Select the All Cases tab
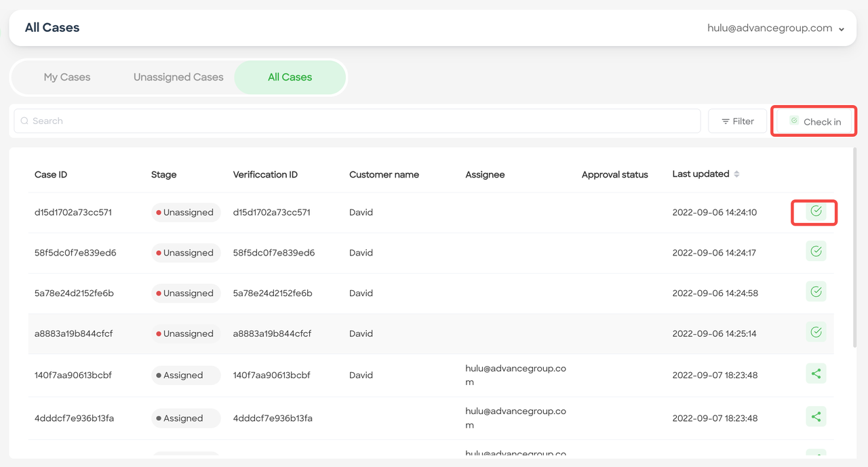 pos(290,77)
